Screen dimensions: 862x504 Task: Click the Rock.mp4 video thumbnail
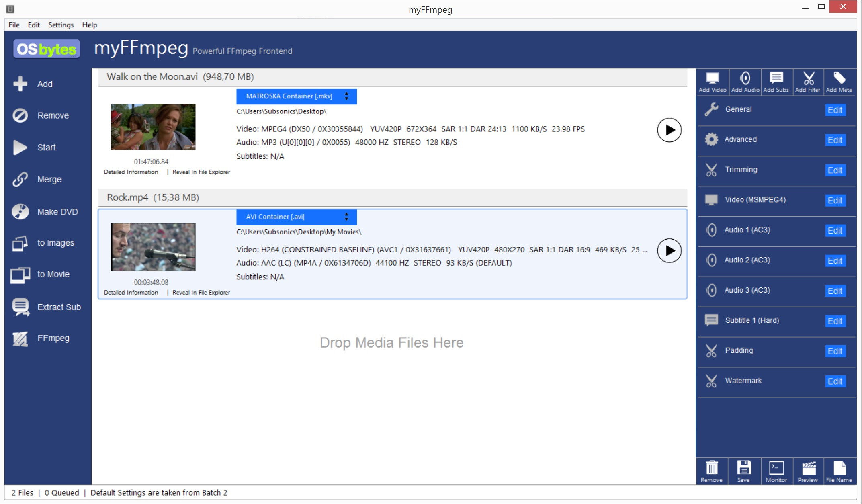click(x=153, y=247)
